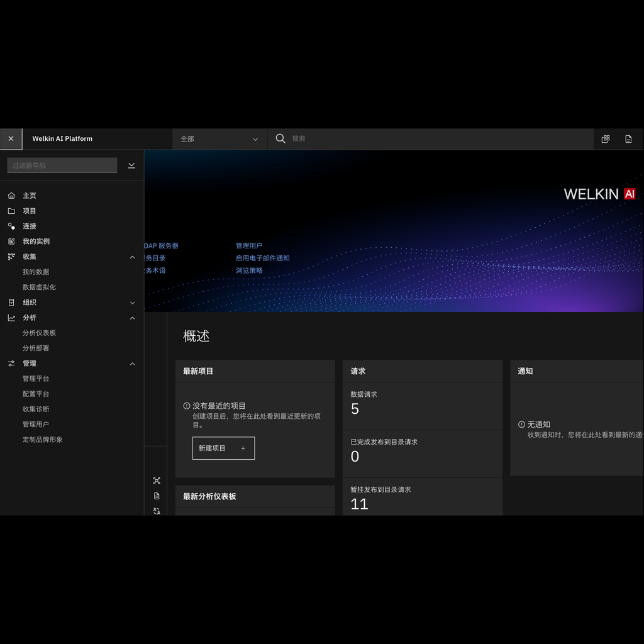Image resolution: width=644 pixels, height=644 pixels.
Task: Collapse all navigation sections with chevron icon
Action: click(131, 165)
